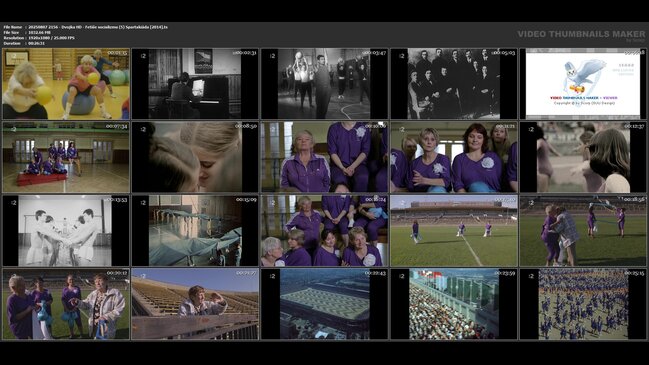Open the women hugging on the field frame
The height and width of the screenshot is (365, 649).
pos(583,231)
